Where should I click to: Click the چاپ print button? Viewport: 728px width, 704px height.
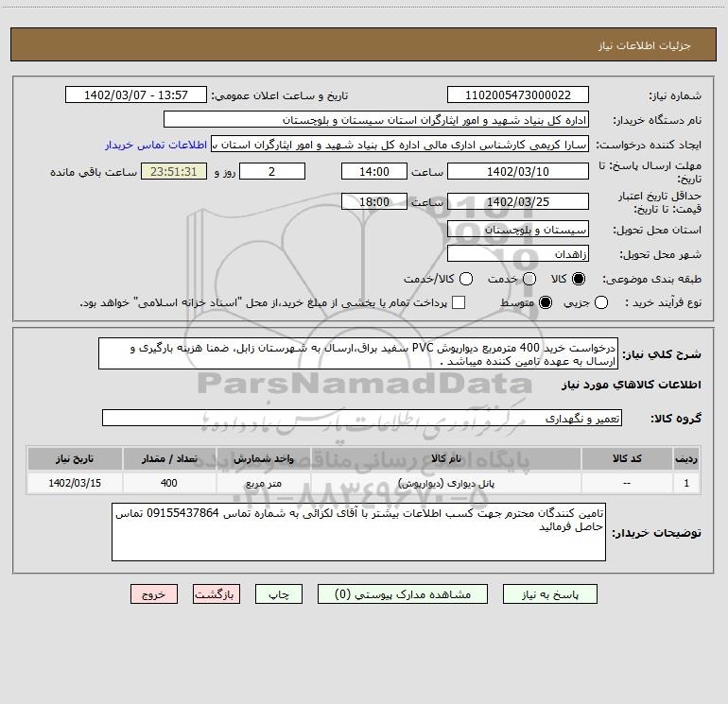279,594
